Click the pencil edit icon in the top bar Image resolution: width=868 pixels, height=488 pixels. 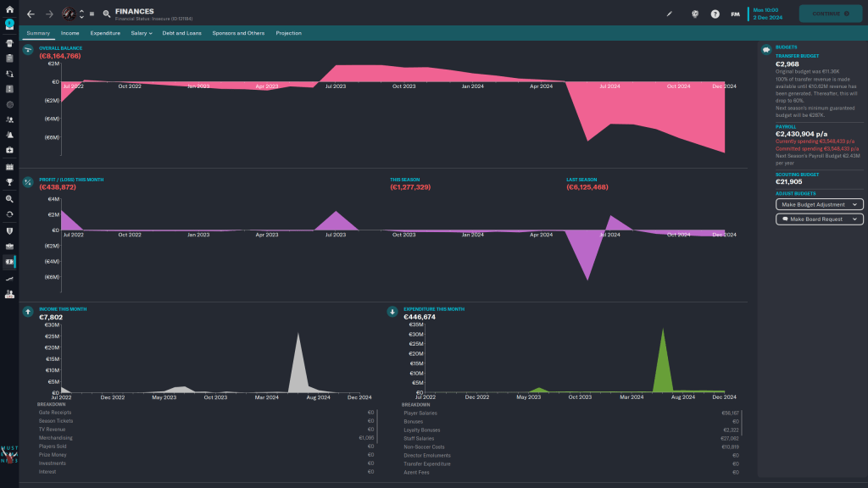669,14
